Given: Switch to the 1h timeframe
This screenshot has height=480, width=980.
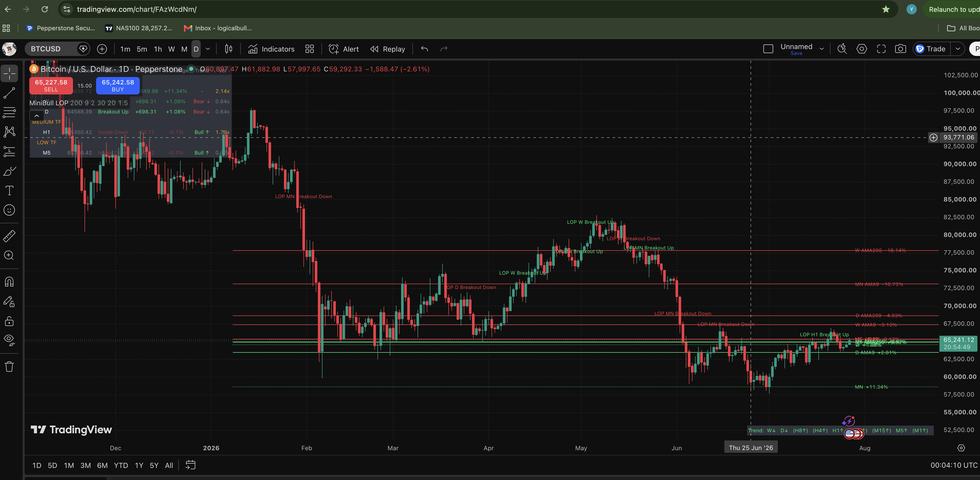Looking at the screenshot, I should (x=158, y=49).
